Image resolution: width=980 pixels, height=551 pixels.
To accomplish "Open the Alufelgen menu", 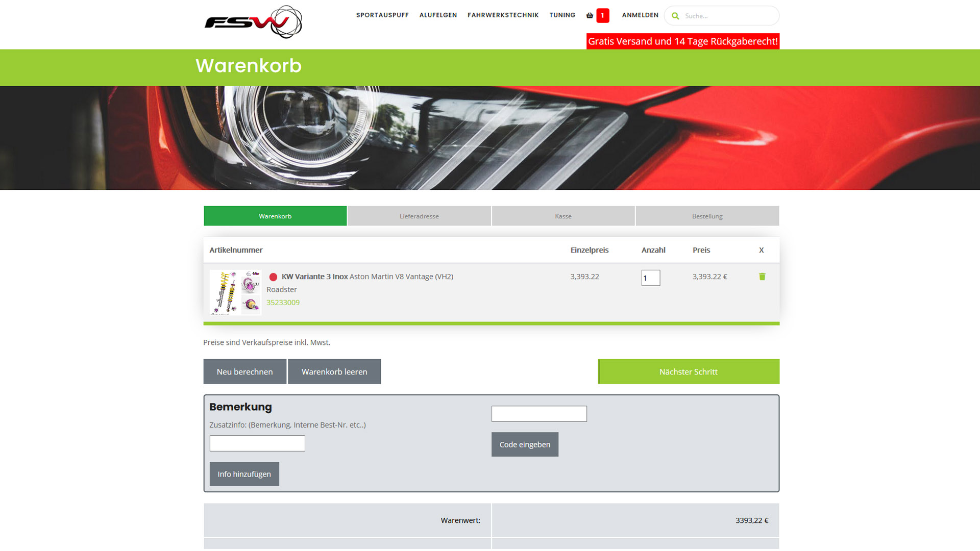I will (438, 15).
